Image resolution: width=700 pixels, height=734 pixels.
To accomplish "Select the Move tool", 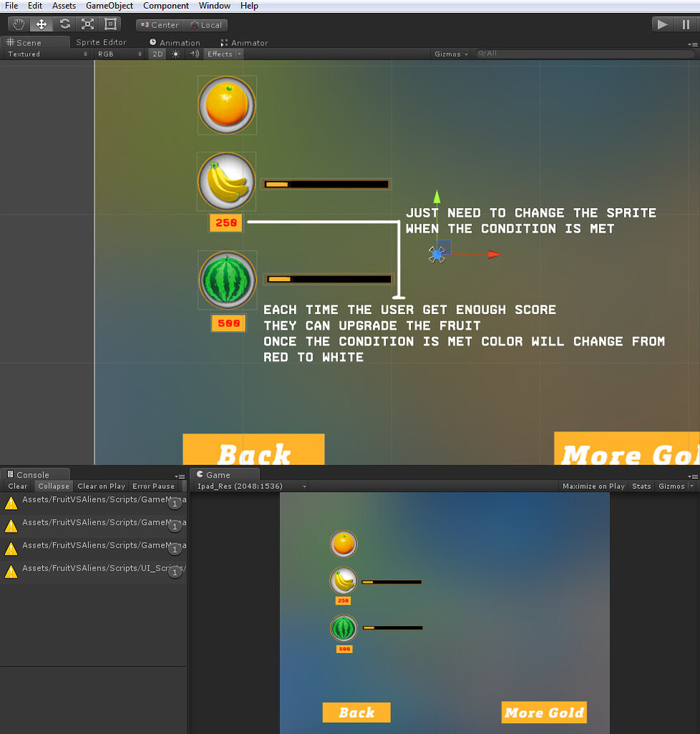I will click(41, 24).
